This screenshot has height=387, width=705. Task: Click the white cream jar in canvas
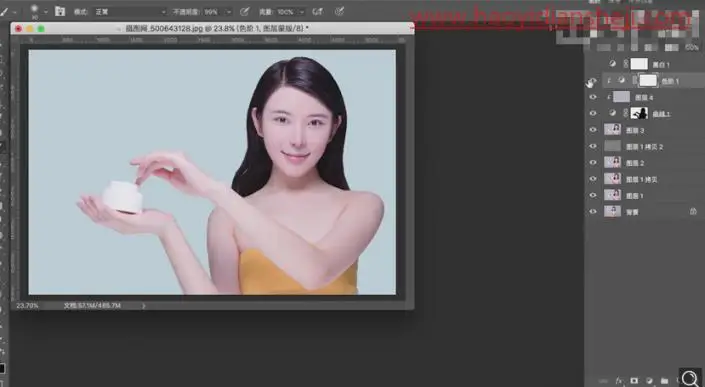[x=123, y=196]
